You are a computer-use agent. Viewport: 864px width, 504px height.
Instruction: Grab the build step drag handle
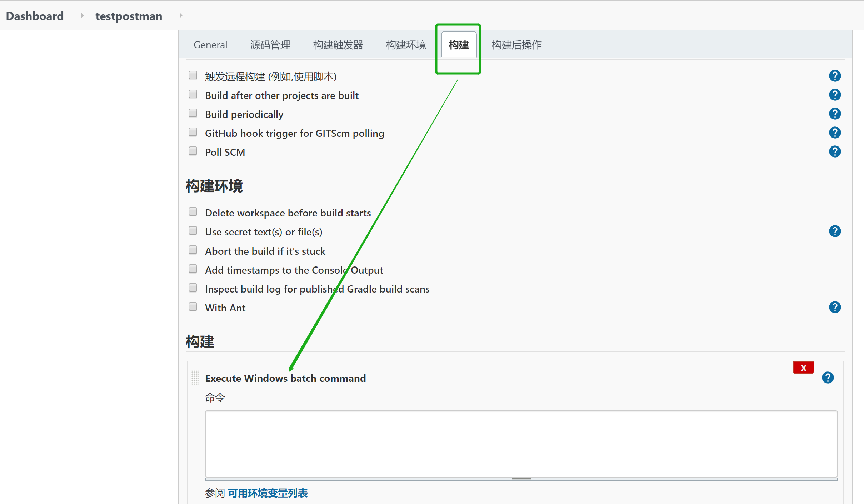pos(195,378)
